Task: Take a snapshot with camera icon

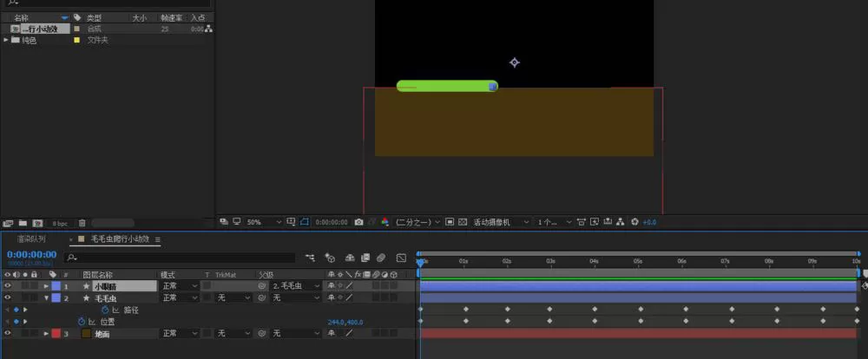Action: (358, 222)
